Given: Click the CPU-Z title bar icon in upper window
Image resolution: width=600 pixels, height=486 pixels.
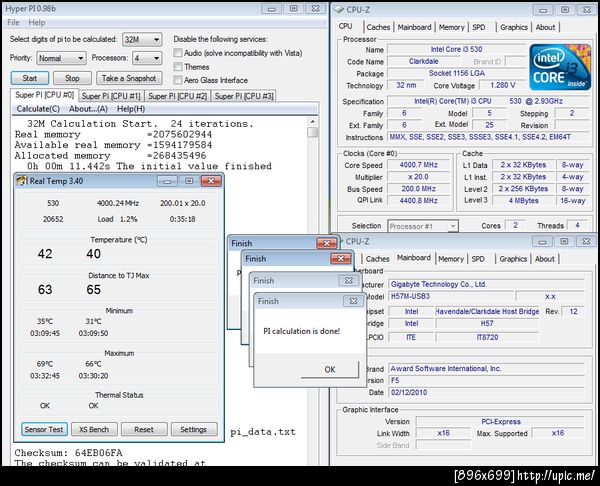Looking at the screenshot, I should 339,10.
